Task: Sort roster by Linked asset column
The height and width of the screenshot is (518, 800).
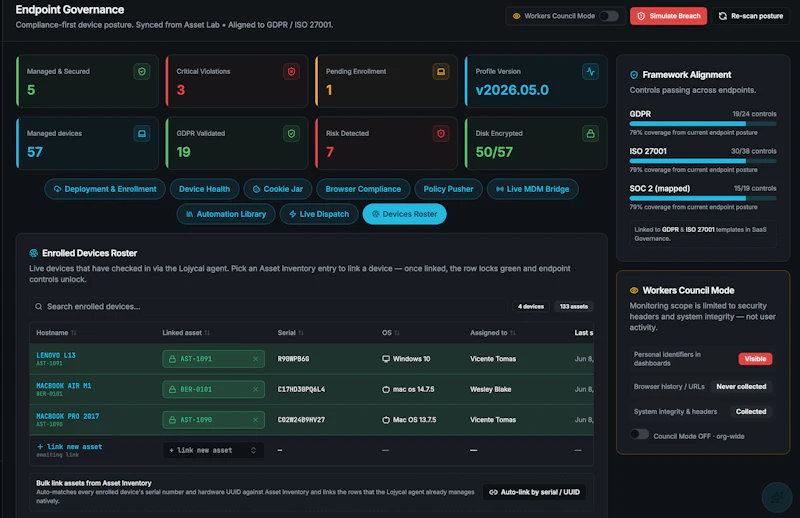Action: tap(186, 333)
